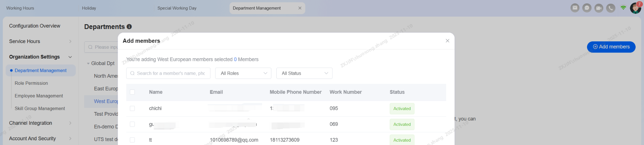644x145 pixels.
Task: Click the video camera icon
Action: click(x=599, y=8)
